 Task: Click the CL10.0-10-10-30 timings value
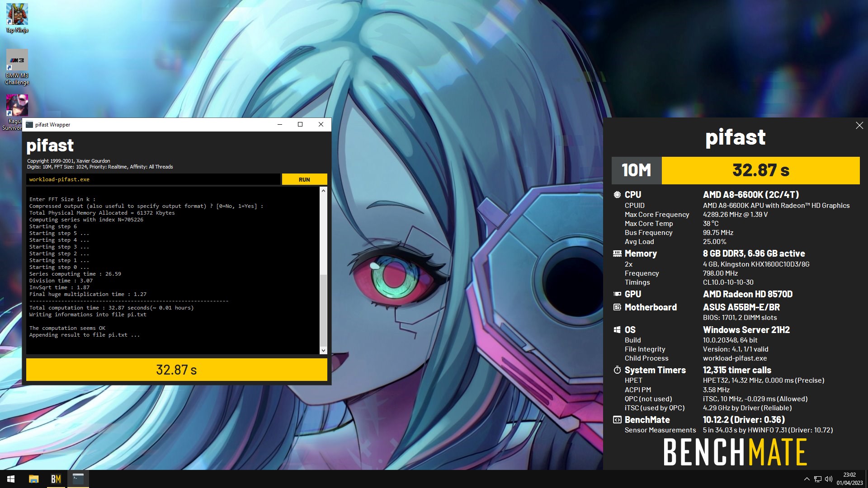(728, 282)
